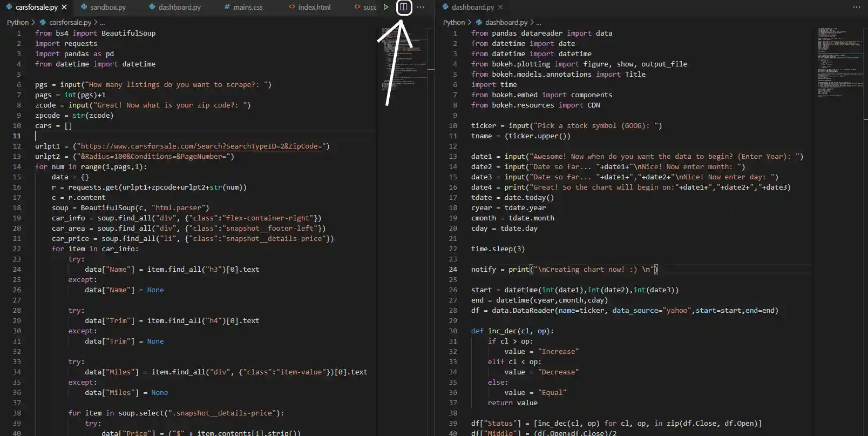The height and width of the screenshot is (436, 868).
Task: Open breadcrumb ellipsis after carsforsale.py
Action: 103,22
